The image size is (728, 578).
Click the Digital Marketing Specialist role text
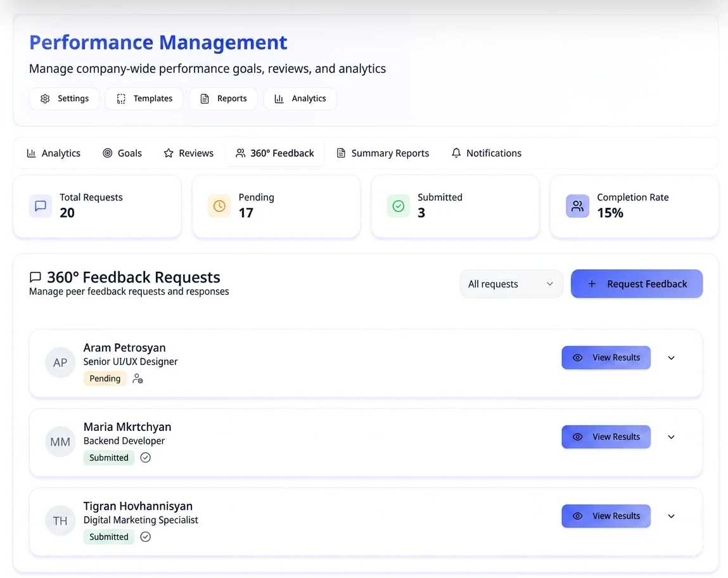141,520
